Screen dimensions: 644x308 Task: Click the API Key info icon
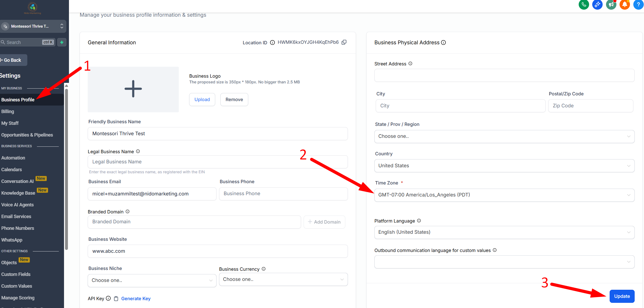[108, 298]
